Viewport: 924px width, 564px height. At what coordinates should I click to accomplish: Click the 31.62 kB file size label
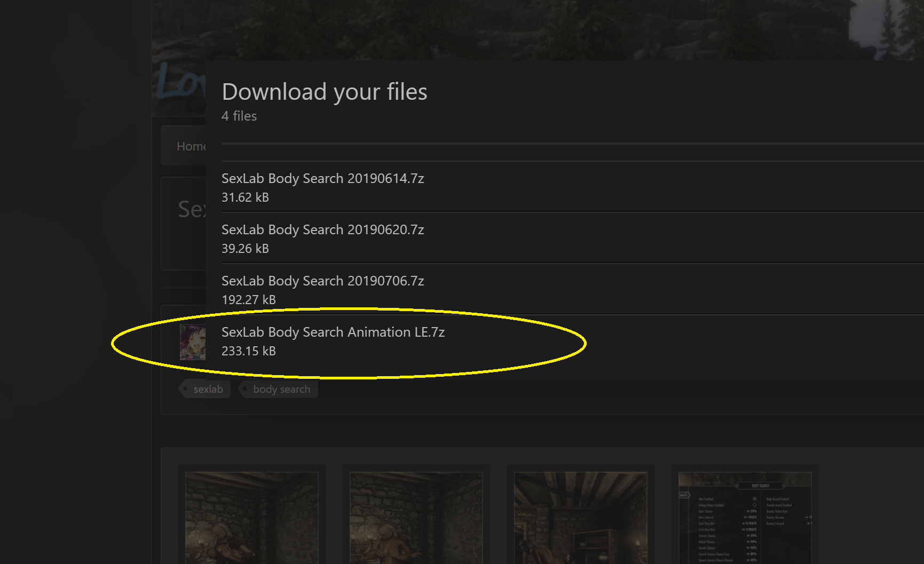[245, 197]
